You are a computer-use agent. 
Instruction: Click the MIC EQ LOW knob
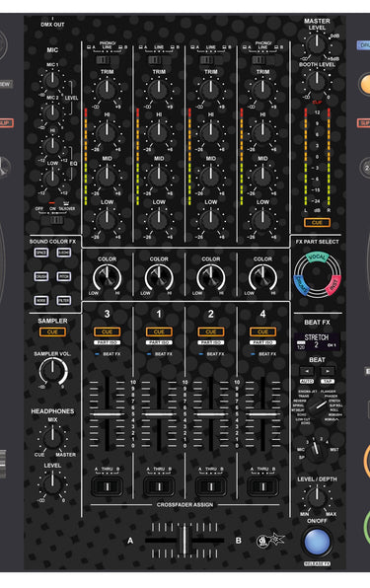click(x=52, y=178)
